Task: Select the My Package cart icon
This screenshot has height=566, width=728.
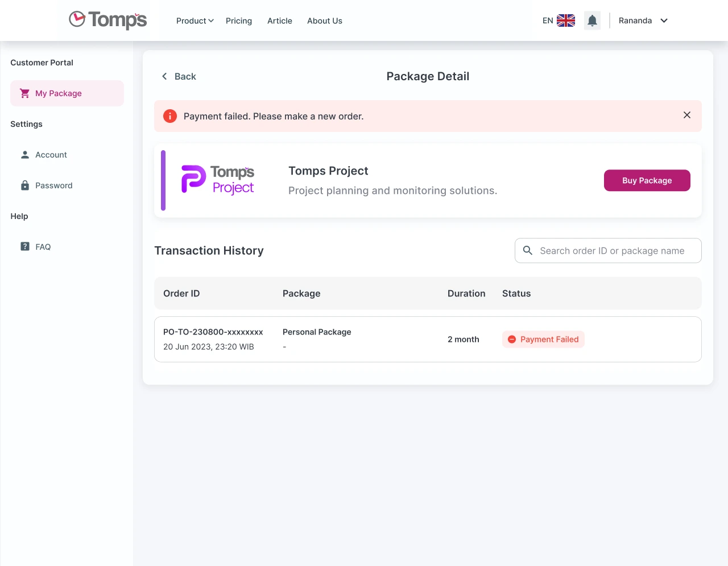Action: click(24, 93)
